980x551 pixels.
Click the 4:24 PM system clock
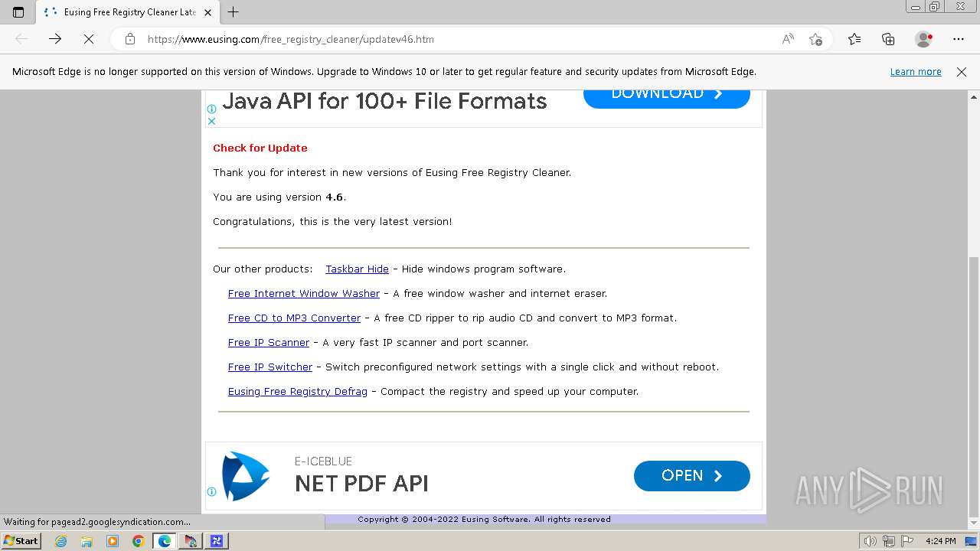coord(941,541)
